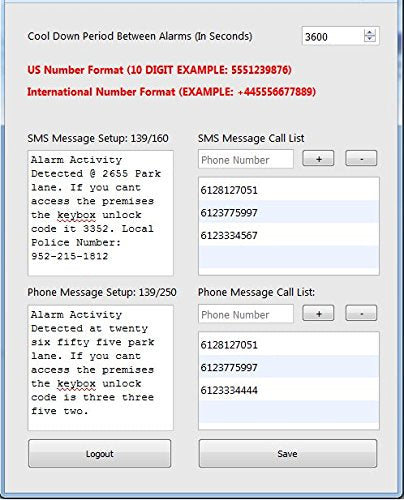Click the SMS Message Call List heading

[251, 138]
